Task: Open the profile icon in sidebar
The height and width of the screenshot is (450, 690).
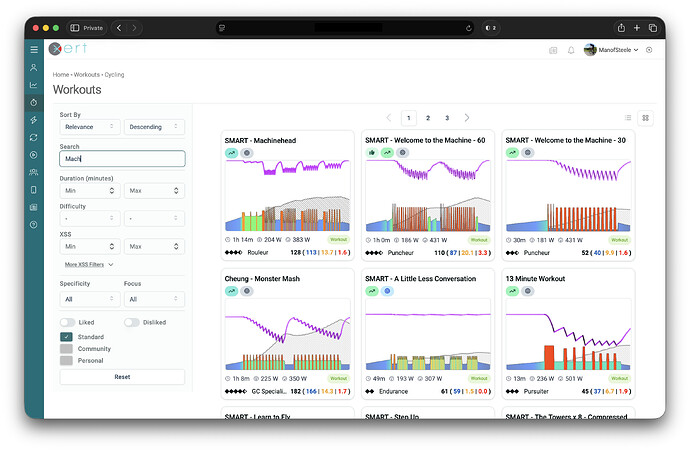Action: click(34, 67)
